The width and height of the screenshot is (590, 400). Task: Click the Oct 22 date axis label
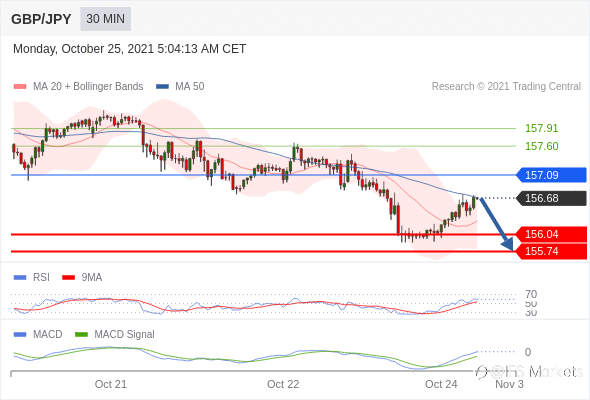coord(283,384)
